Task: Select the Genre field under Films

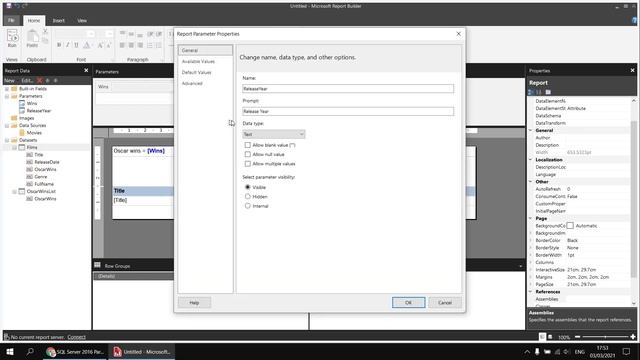Action: pyautogui.click(x=41, y=177)
